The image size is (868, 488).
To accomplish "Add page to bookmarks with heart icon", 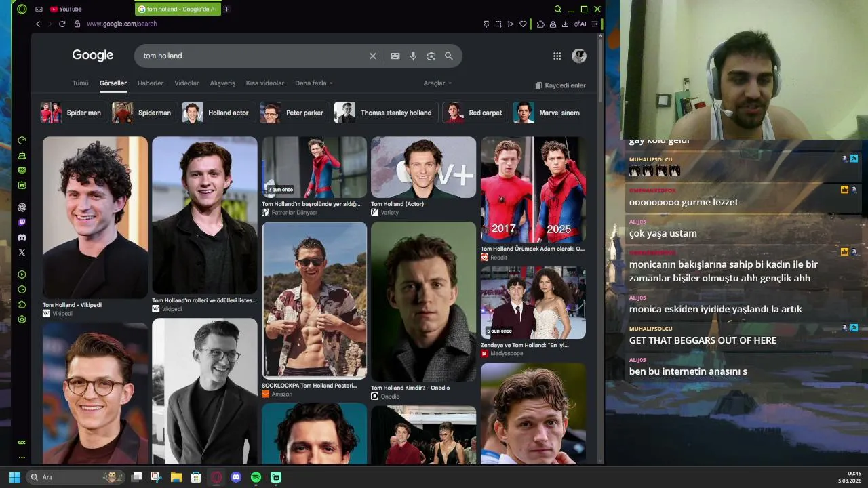I will (x=523, y=24).
